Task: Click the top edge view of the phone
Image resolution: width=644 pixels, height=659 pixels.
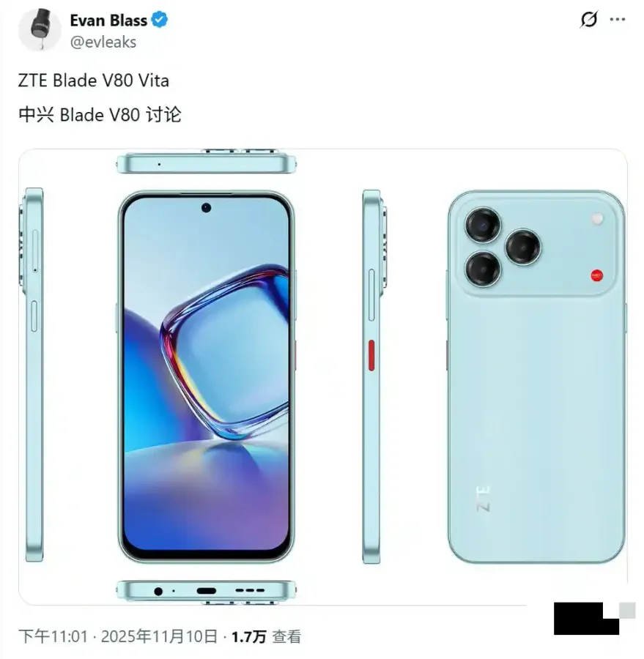Action: click(206, 163)
